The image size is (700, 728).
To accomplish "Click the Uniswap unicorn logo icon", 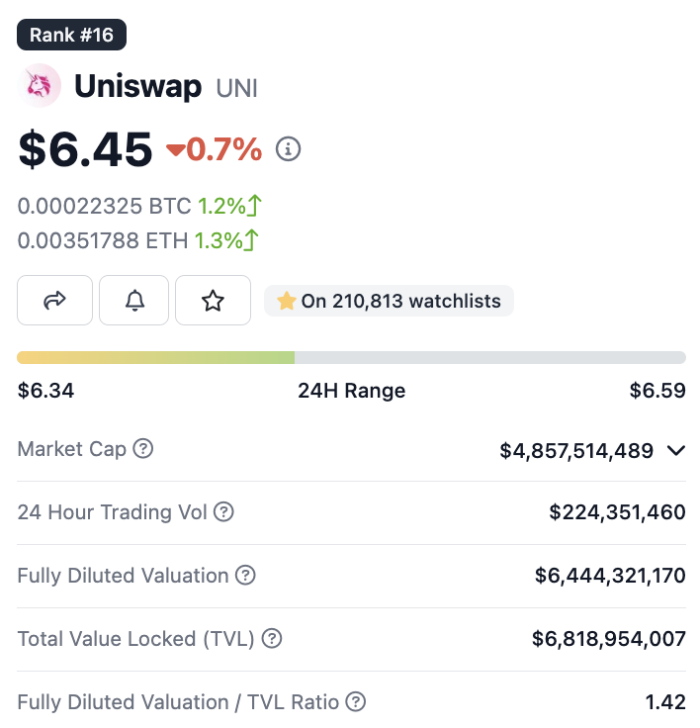I will tap(40, 86).
